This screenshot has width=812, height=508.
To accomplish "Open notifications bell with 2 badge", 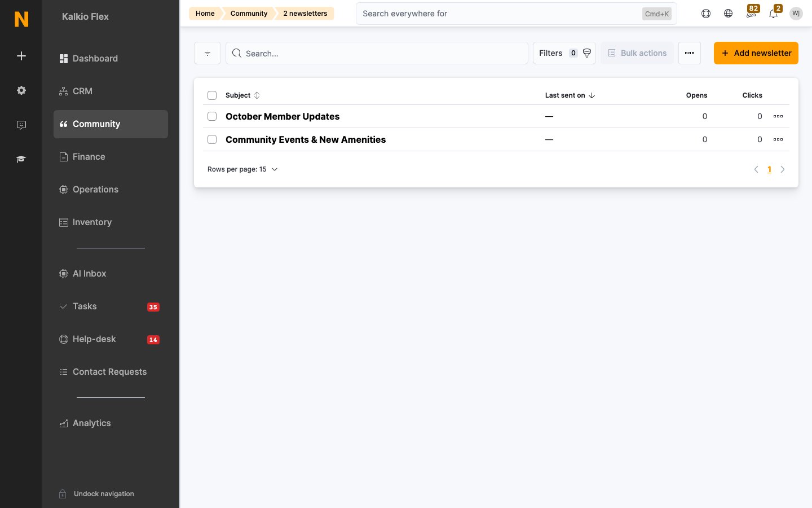I will (774, 13).
